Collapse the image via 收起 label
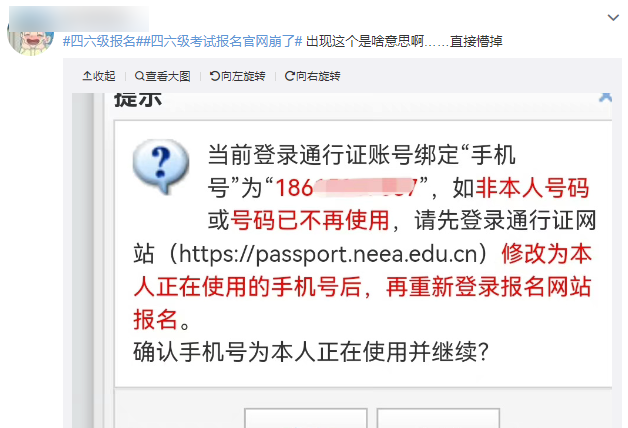The height and width of the screenshot is (428, 628). (104, 76)
